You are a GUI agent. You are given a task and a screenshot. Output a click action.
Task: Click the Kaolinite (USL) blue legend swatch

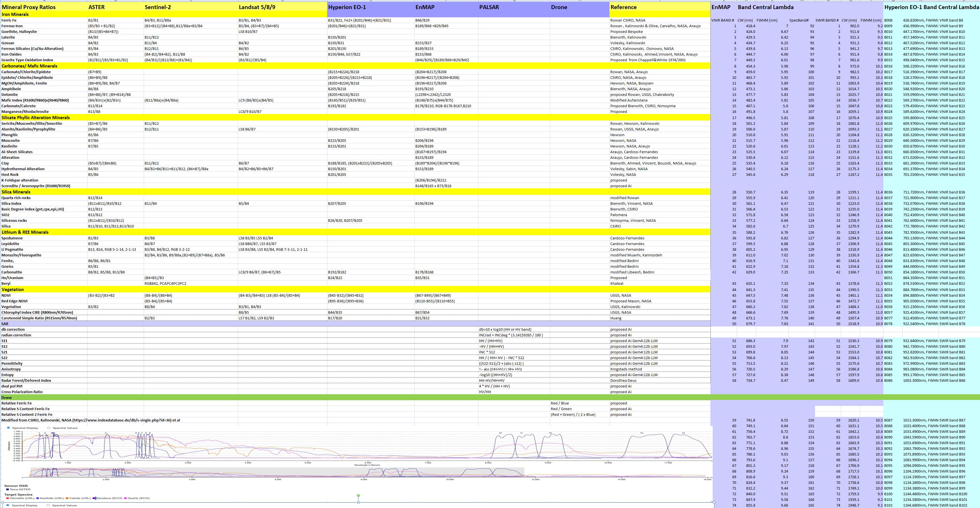[38, 498]
